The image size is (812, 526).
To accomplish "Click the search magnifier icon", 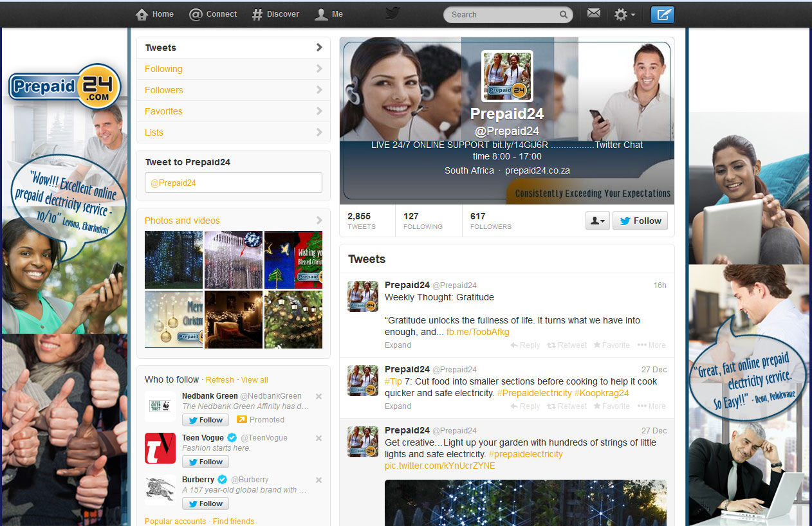I will click(x=563, y=15).
